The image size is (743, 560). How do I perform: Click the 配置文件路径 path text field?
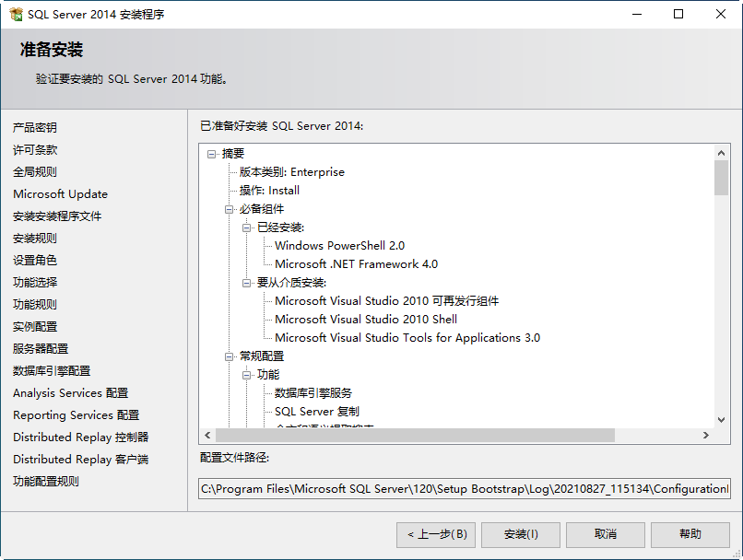tap(465, 489)
